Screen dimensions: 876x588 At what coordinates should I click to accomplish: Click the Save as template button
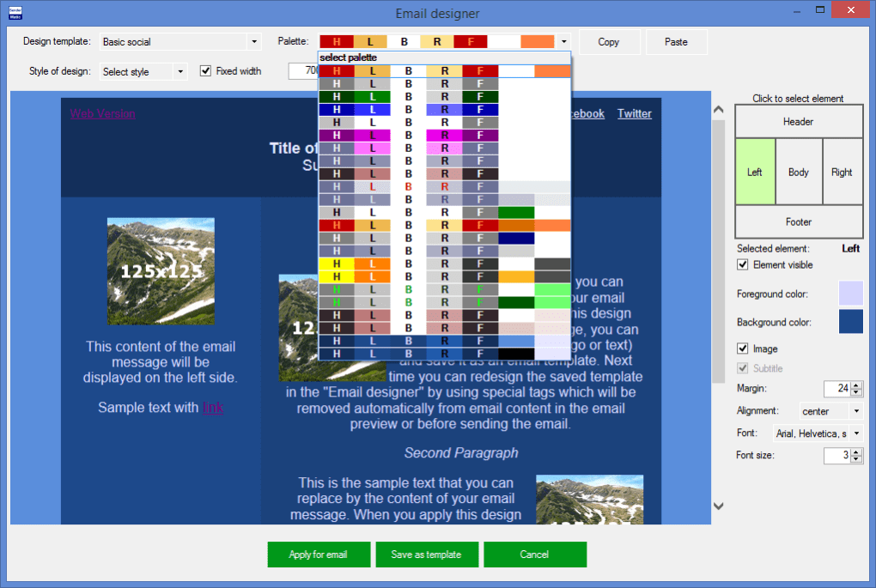pos(426,555)
